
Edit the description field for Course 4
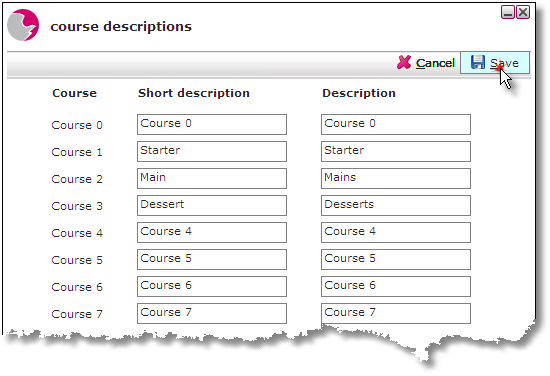click(x=396, y=232)
